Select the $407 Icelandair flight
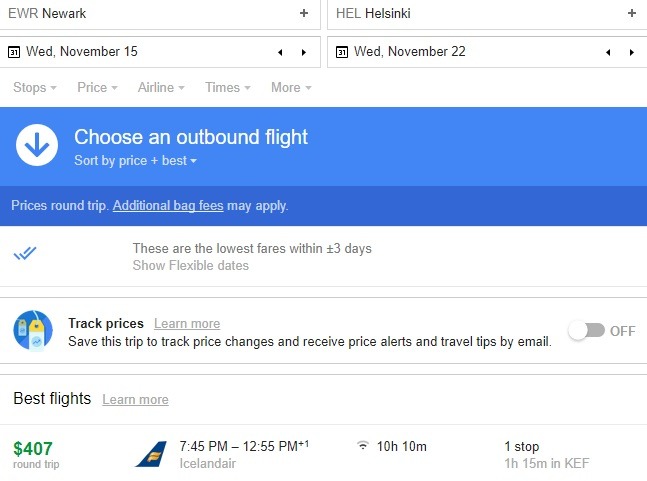The image size is (647, 481). coord(324,454)
